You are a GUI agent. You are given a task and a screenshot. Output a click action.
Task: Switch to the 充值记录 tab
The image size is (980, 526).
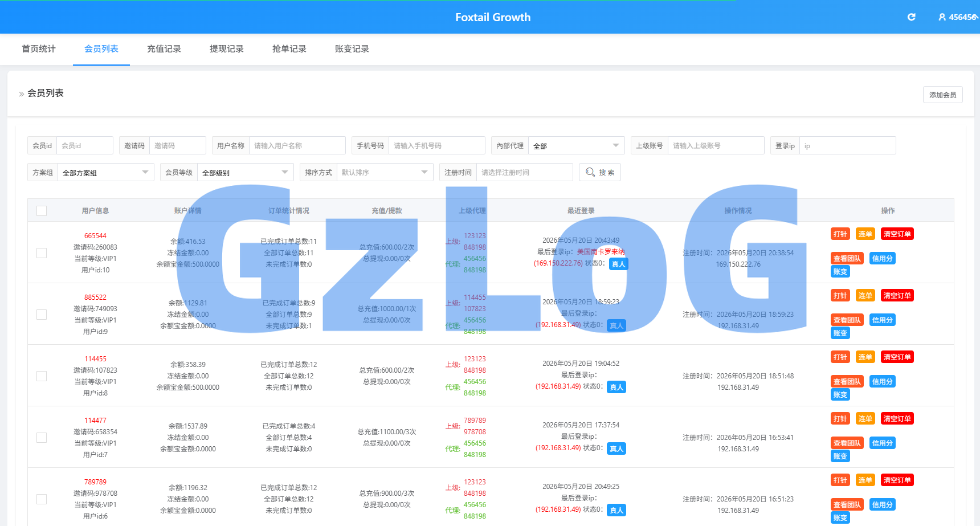coord(164,49)
